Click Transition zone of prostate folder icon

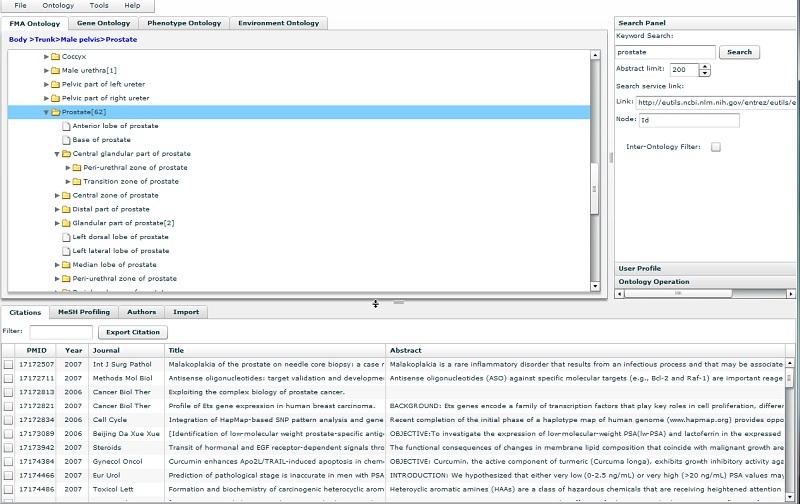pyautogui.click(x=77, y=181)
